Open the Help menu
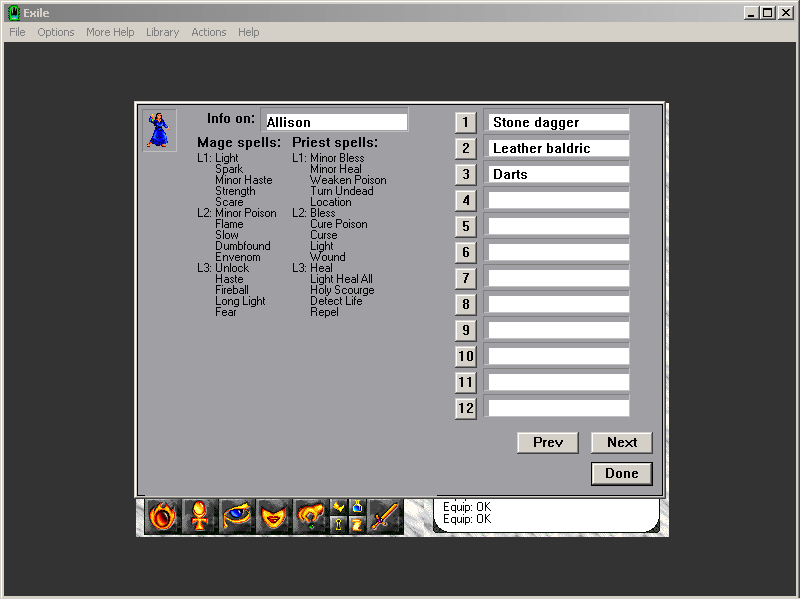This screenshot has height=600, width=800. [x=248, y=32]
